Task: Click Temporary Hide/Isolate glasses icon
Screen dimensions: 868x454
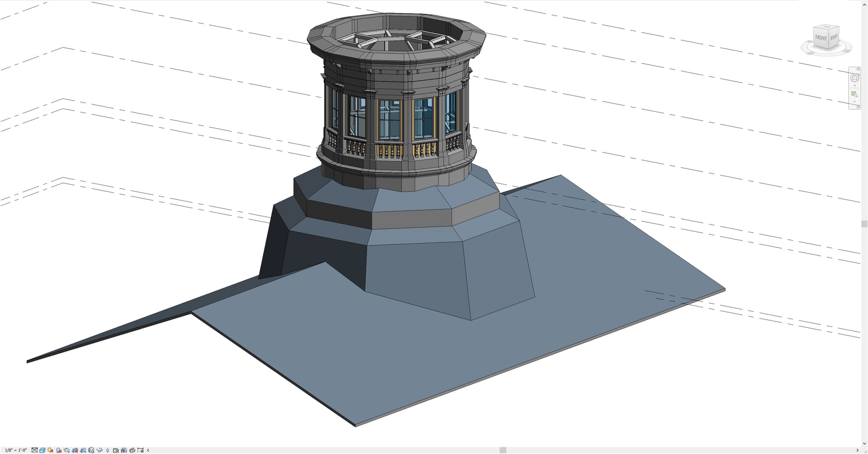Action: tap(99, 450)
